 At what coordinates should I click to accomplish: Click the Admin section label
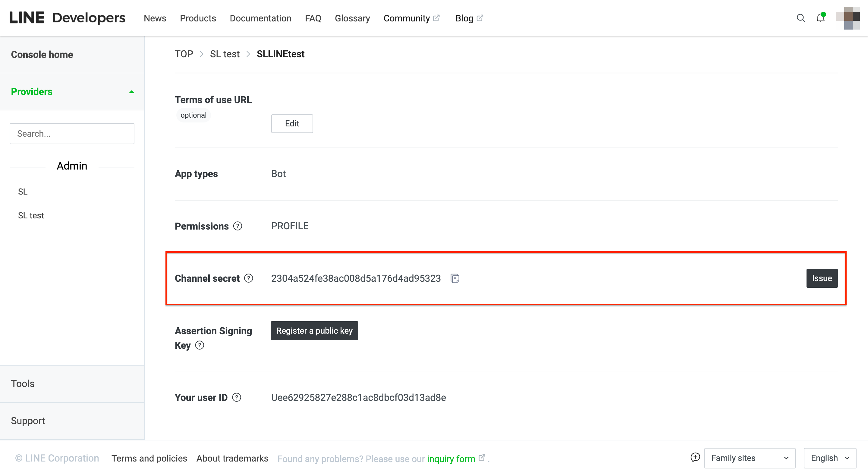point(72,166)
